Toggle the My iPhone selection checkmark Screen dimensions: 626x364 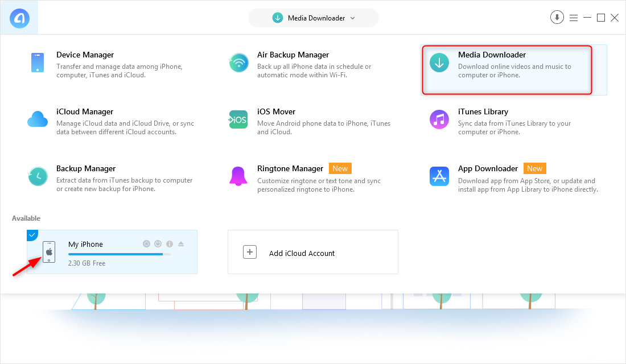tap(32, 235)
